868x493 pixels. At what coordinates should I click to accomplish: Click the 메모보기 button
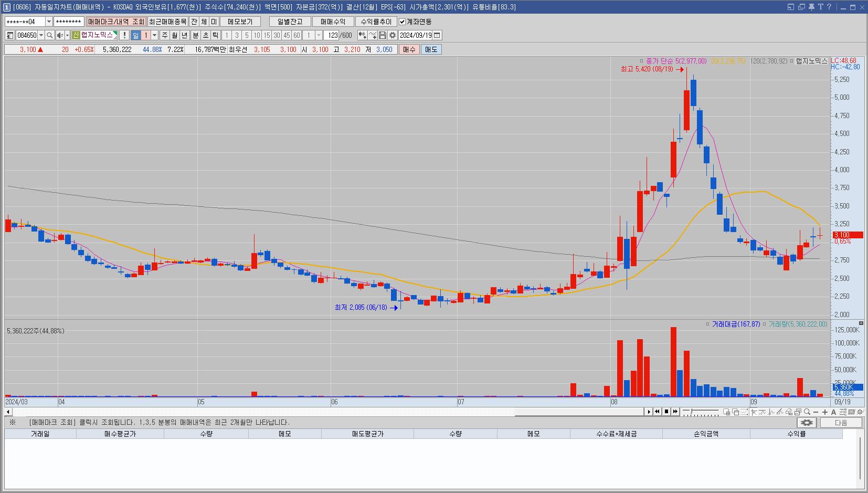240,22
